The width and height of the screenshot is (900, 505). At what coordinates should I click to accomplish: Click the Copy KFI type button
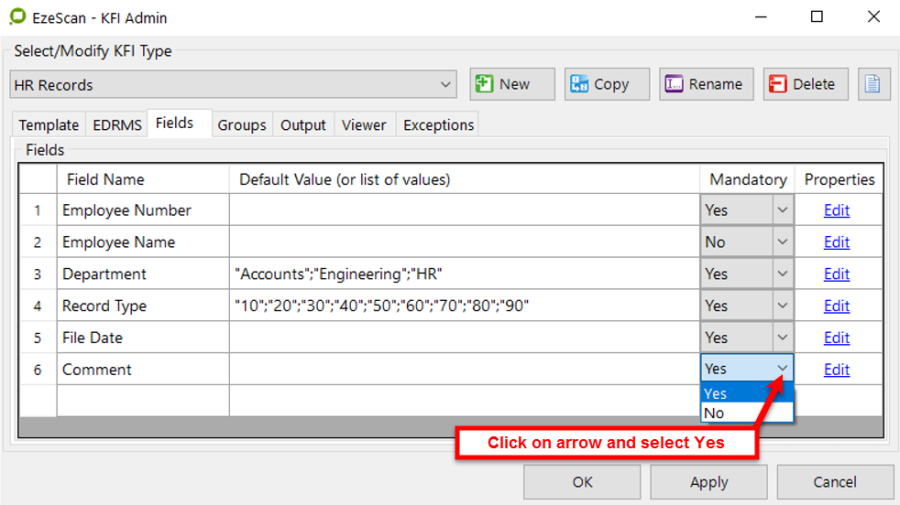pyautogui.click(x=607, y=85)
